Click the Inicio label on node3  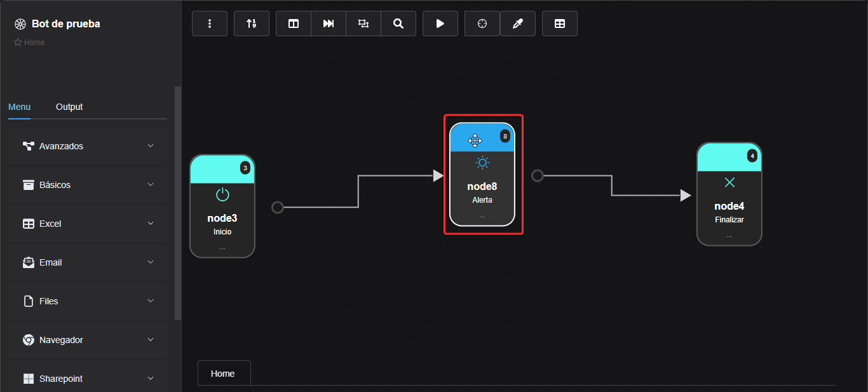(x=222, y=232)
